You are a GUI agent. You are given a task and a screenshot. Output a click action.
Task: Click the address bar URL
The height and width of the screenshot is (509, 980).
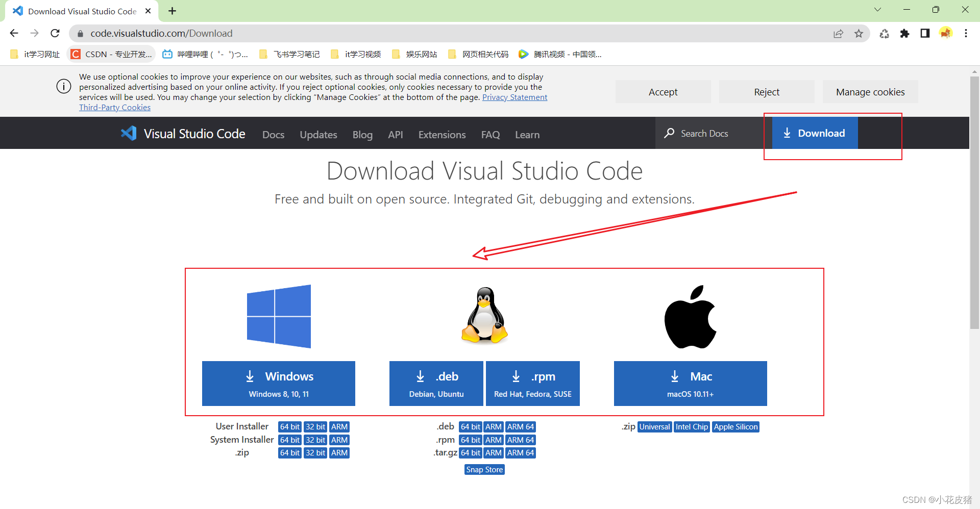click(161, 33)
